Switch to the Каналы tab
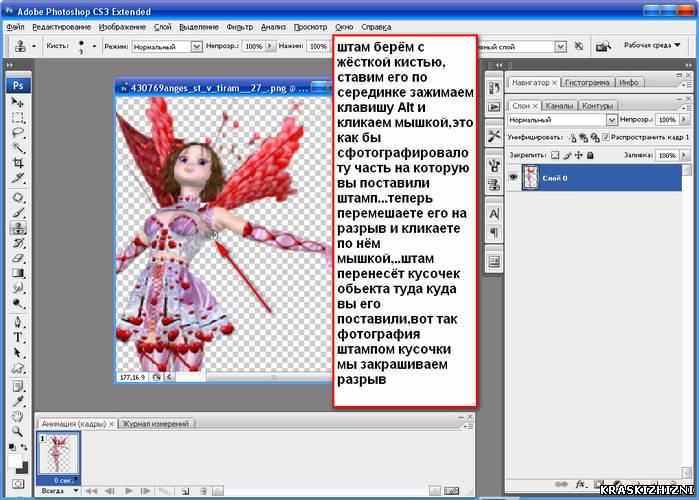Image resolution: width=699 pixels, height=500 pixels. (x=559, y=106)
